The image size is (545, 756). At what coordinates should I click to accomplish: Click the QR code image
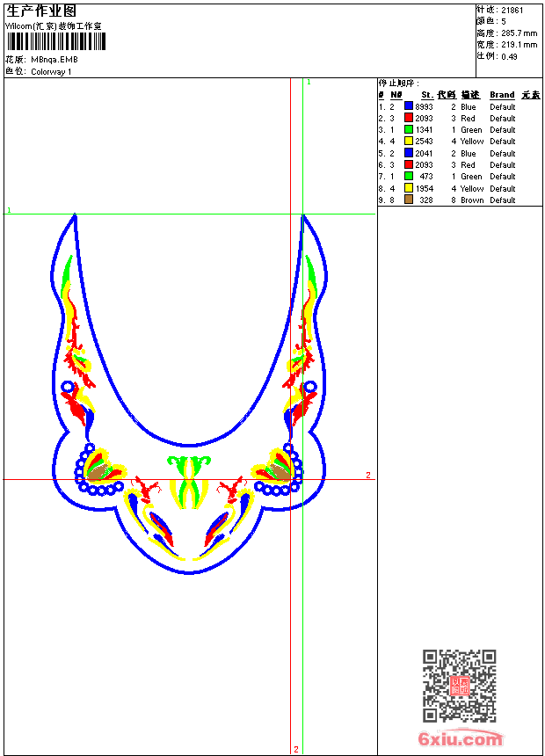[x=459, y=686]
